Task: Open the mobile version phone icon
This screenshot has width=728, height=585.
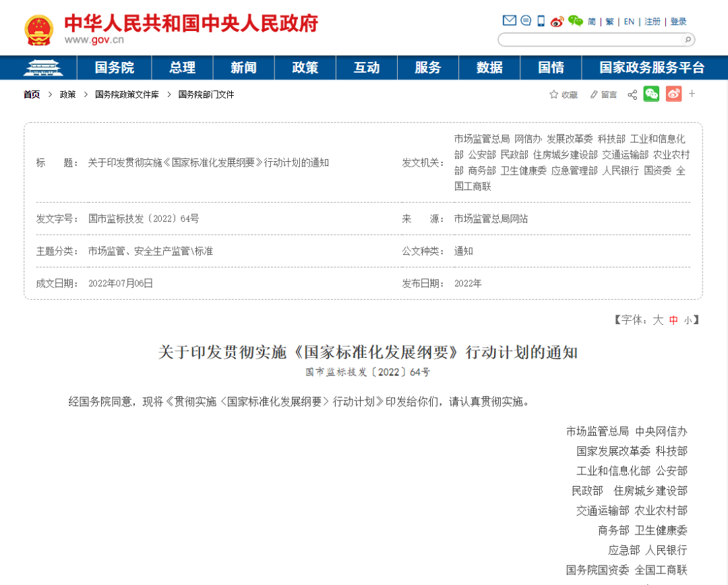Action: coord(541,21)
